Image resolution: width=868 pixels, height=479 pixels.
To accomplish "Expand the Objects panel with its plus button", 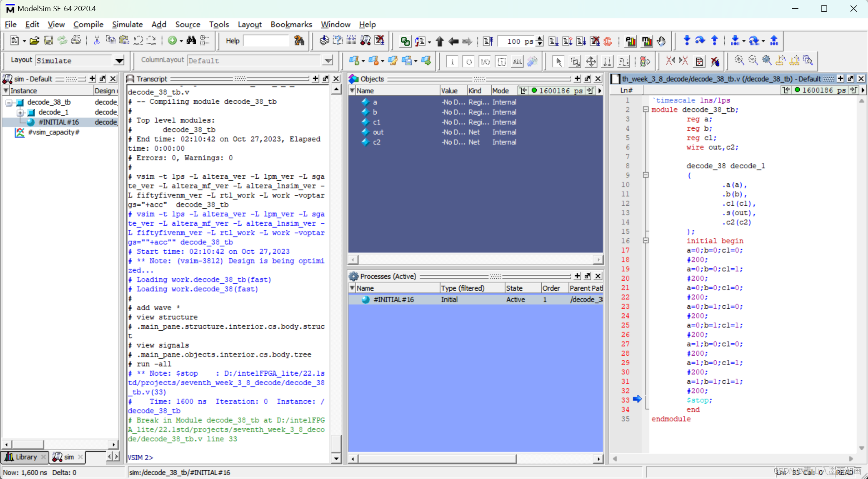I will click(x=577, y=78).
